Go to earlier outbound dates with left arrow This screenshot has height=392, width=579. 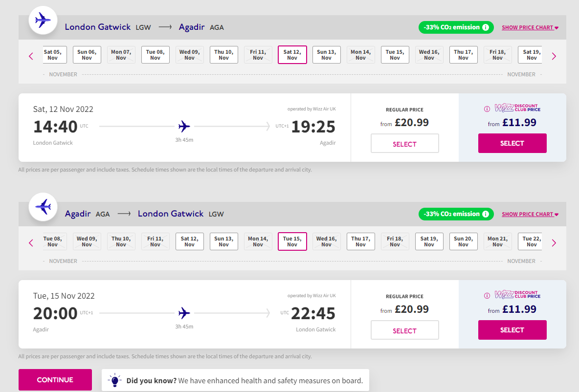tap(31, 56)
